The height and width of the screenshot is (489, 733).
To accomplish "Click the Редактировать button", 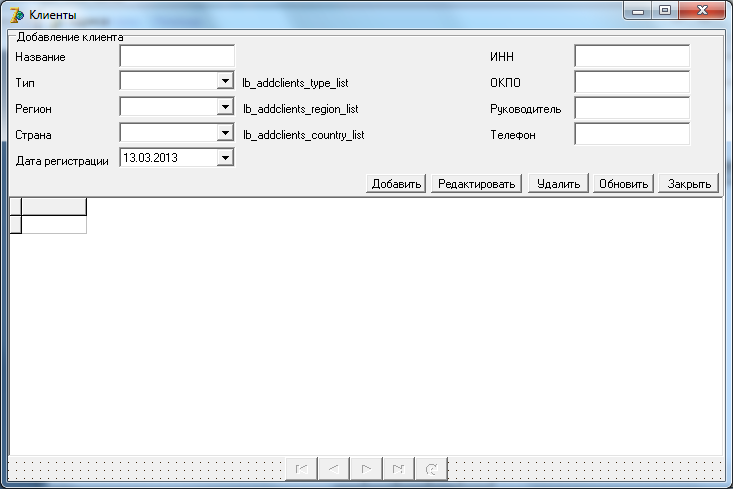I will pyautogui.click(x=476, y=184).
